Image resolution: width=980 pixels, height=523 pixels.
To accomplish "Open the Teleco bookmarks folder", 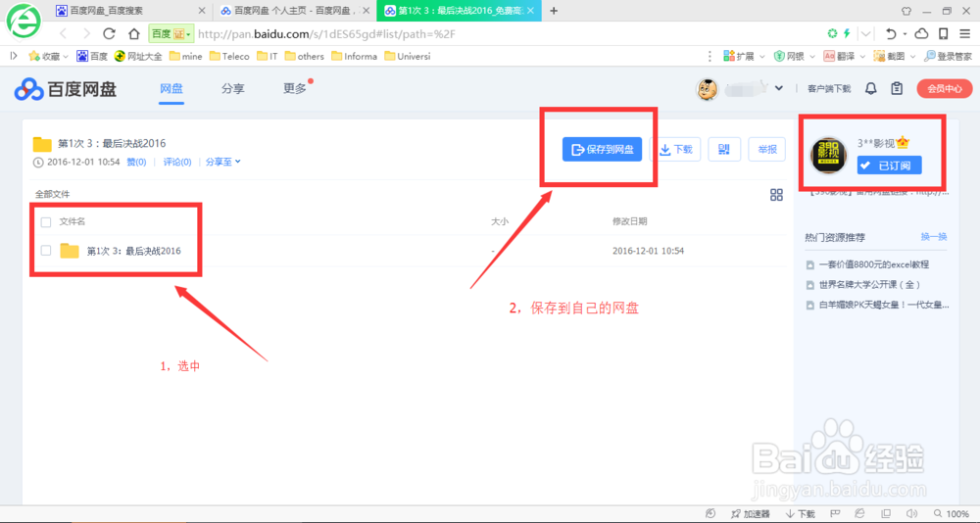I will point(229,56).
